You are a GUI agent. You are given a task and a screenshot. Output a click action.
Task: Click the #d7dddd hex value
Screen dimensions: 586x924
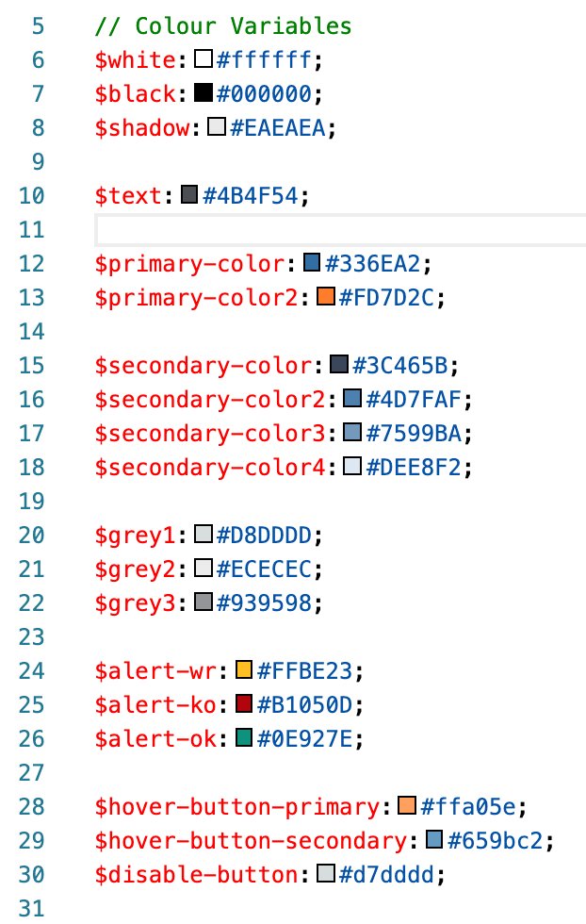pos(387,875)
